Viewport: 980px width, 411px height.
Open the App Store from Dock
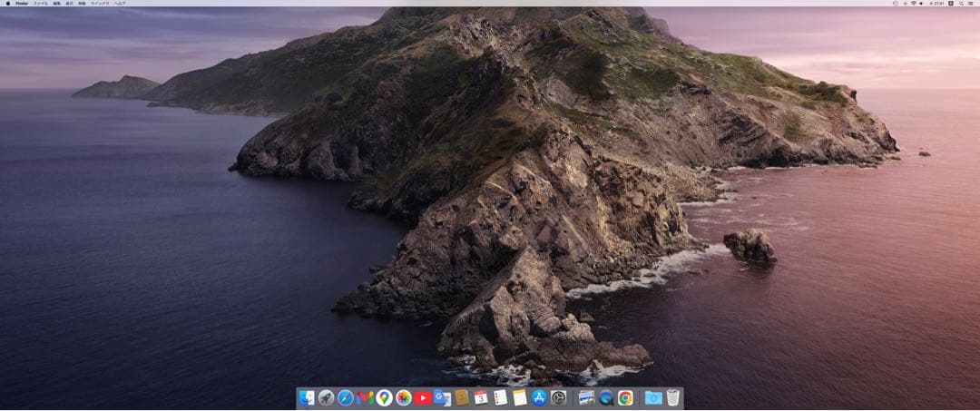pos(539,397)
